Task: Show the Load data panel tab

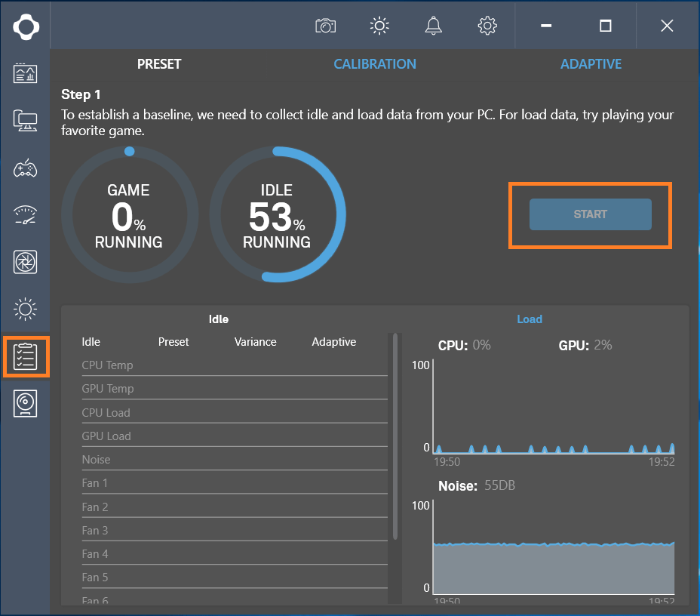Action: click(x=529, y=319)
